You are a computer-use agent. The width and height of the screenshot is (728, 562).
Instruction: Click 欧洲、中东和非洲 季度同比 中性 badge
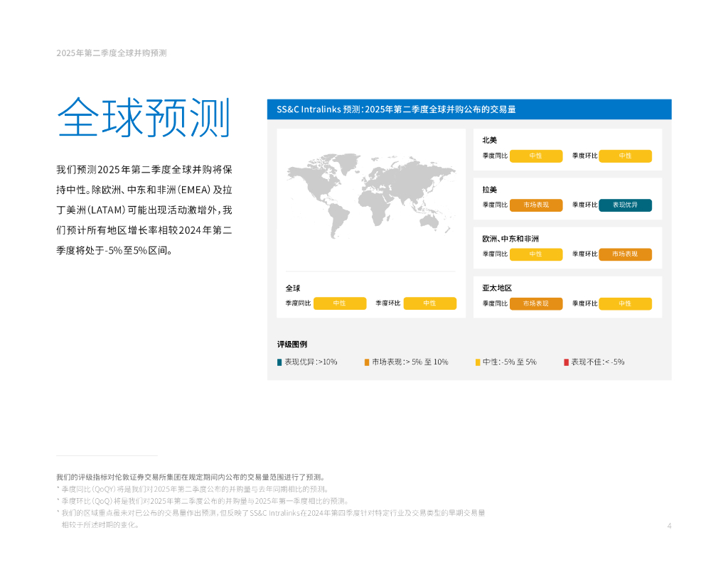click(x=536, y=254)
